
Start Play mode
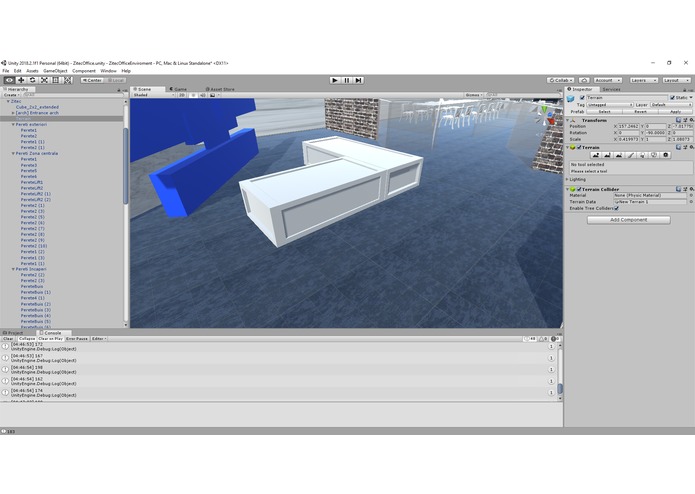click(x=335, y=80)
